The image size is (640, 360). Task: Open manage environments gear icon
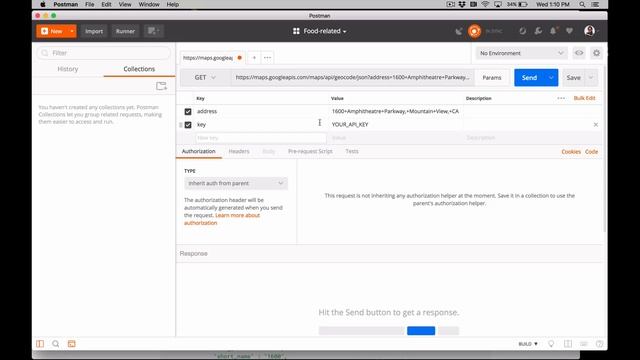(596, 53)
